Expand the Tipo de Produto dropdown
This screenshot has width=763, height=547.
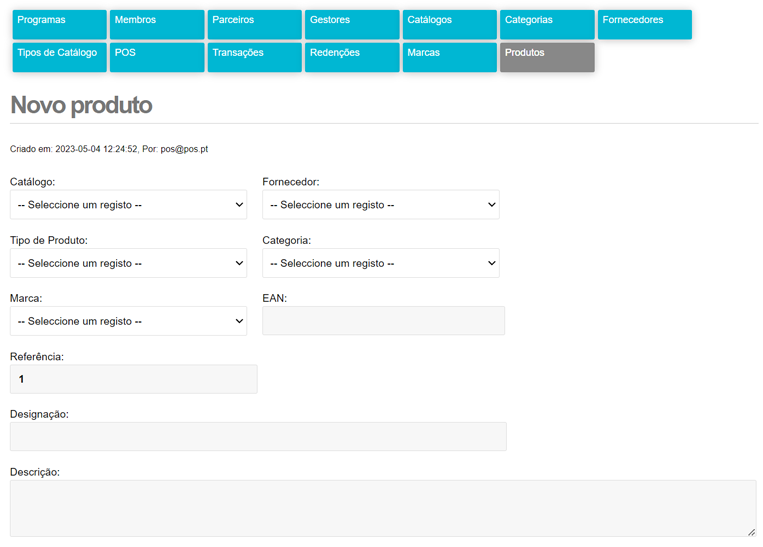click(128, 263)
